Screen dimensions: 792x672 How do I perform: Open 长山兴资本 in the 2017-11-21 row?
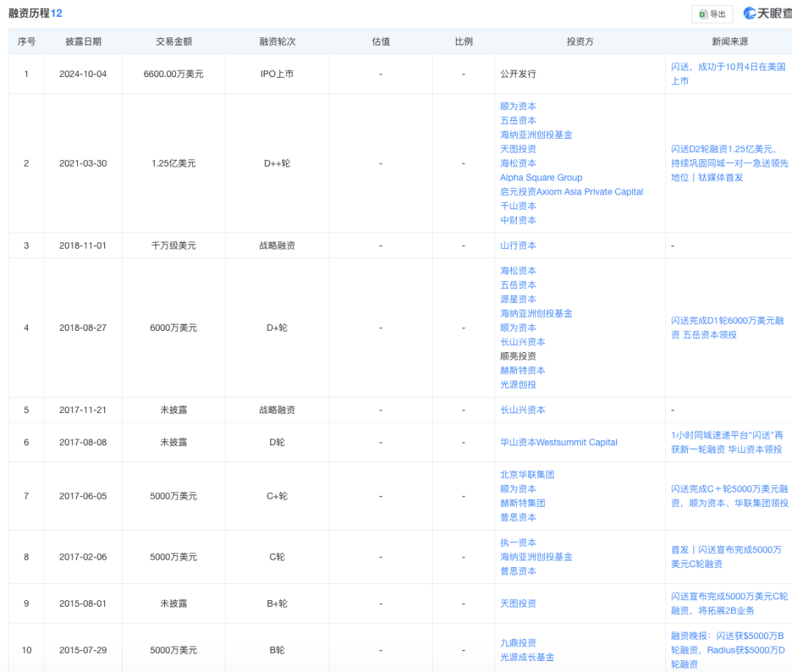pos(522,410)
